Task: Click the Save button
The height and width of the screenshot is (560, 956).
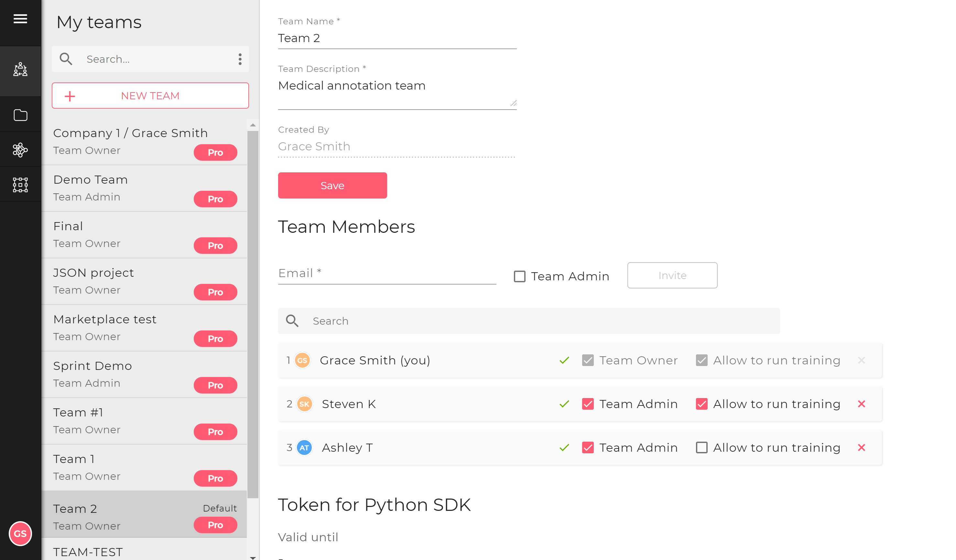Action: click(332, 185)
